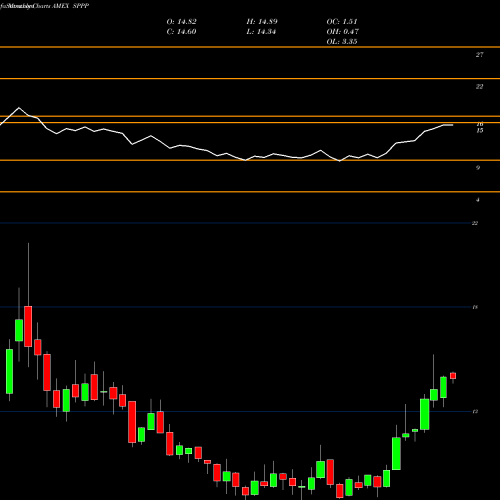Select the high price H: 14.89
This screenshot has height=500, width=500.
(x=262, y=22)
